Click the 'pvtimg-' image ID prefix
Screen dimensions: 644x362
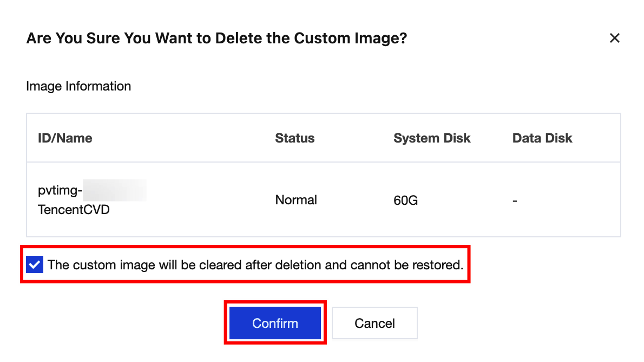point(60,191)
